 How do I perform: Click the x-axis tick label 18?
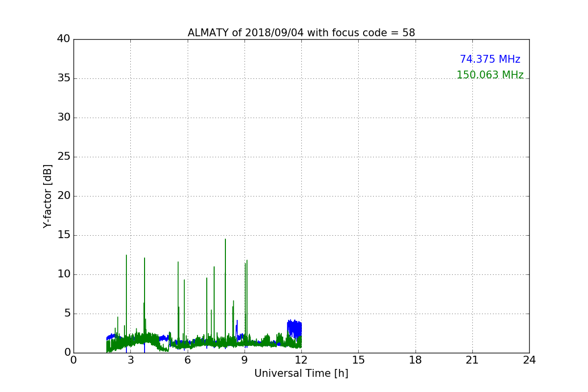[x=416, y=360]
